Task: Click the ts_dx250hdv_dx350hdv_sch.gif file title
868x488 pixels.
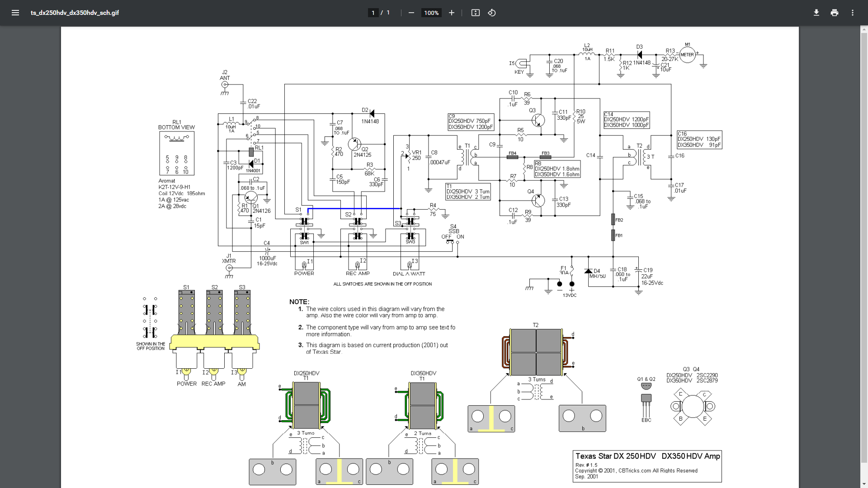Action: (x=75, y=13)
